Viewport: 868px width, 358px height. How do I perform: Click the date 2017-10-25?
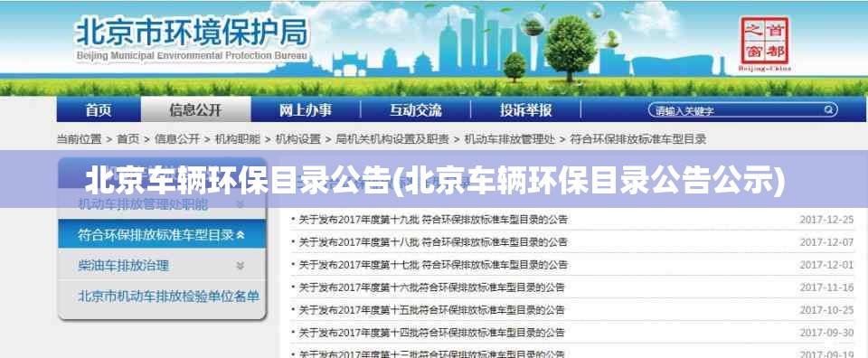click(x=826, y=310)
